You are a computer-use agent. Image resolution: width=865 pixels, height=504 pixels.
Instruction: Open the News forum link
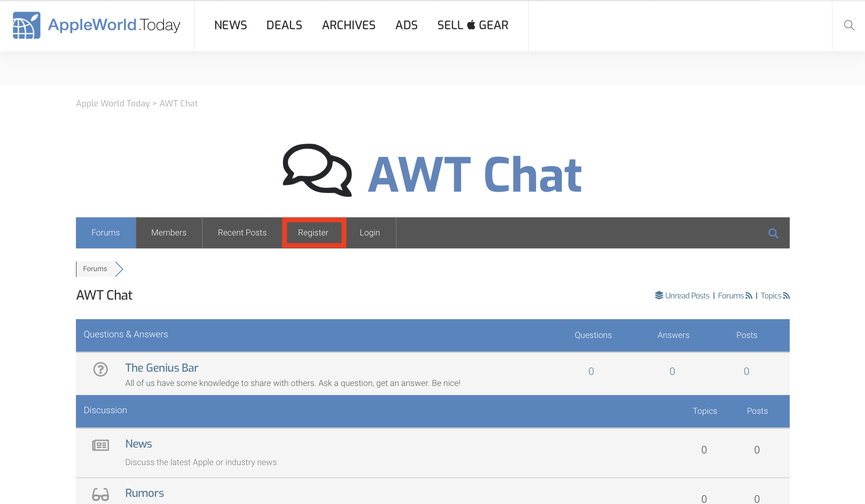tap(138, 444)
